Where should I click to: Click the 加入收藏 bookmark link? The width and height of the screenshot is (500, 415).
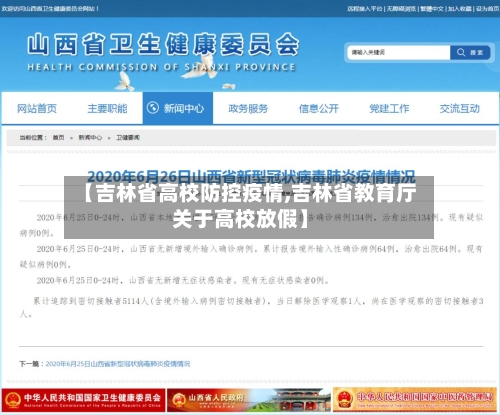[x=460, y=9]
